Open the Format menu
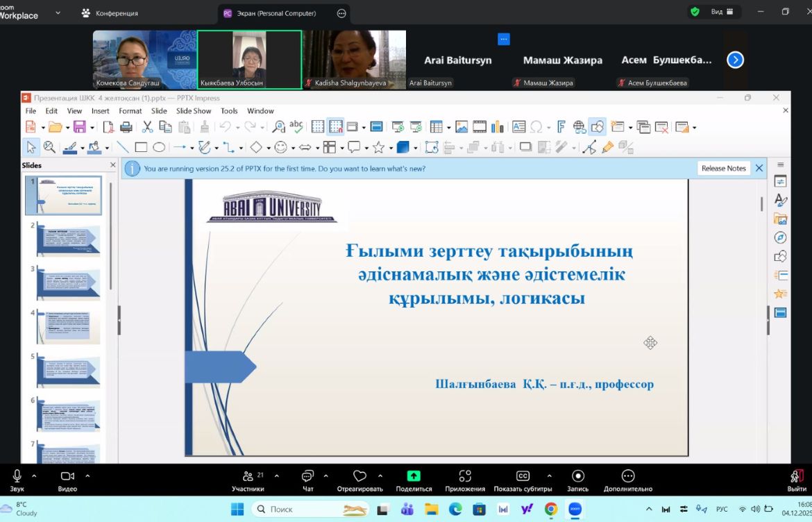Image resolution: width=812 pixels, height=522 pixels. tap(130, 111)
